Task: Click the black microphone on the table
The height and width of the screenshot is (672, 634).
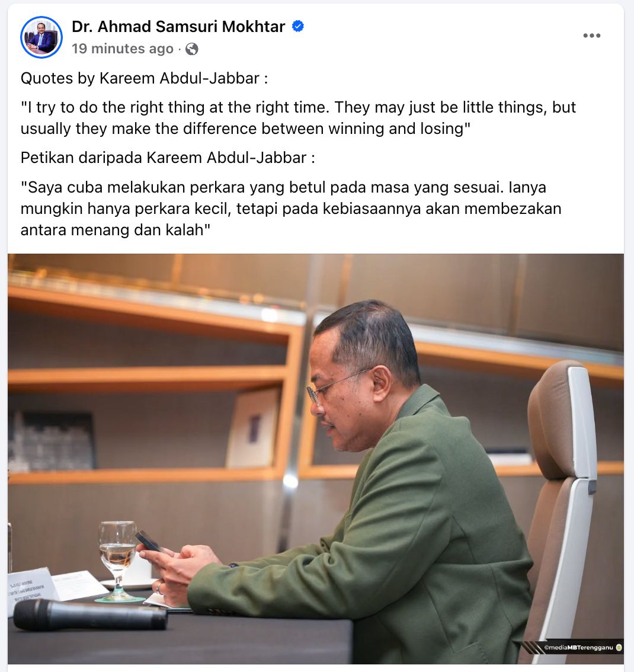Action: [90, 615]
